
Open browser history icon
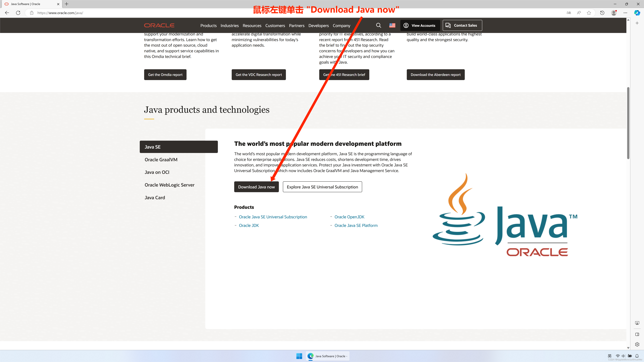click(602, 13)
